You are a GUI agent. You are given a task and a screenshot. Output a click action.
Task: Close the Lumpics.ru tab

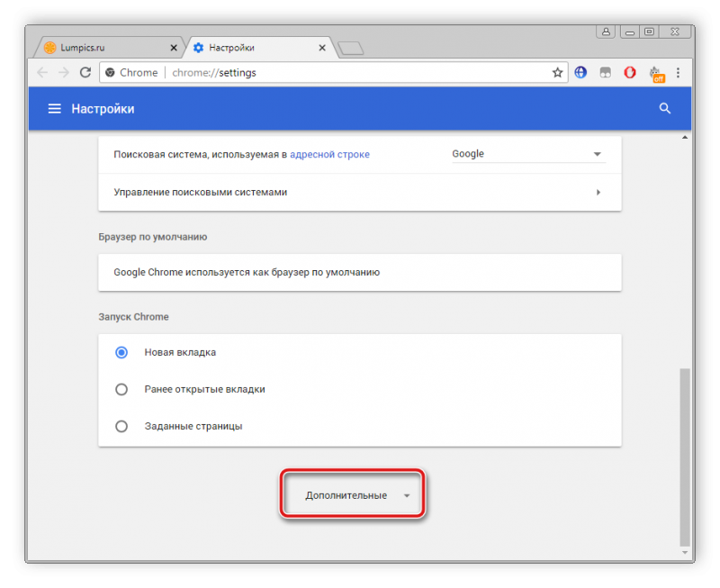174,48
